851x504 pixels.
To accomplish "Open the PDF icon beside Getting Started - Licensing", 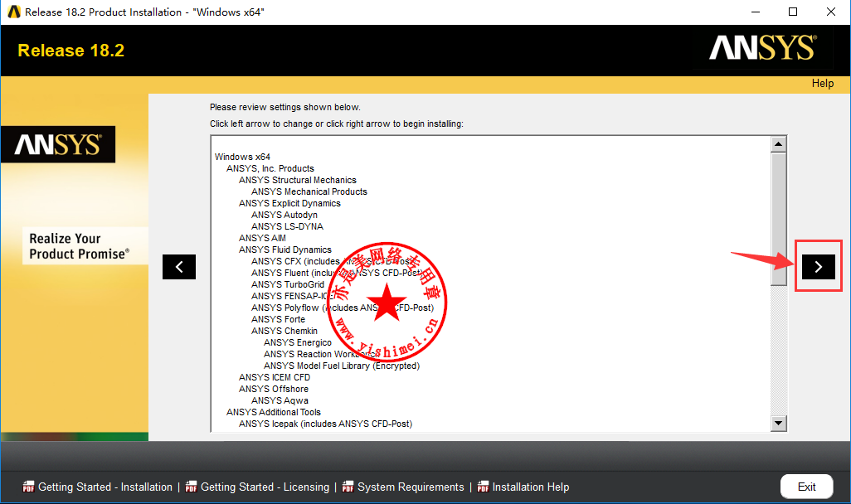I will [191, 487].
